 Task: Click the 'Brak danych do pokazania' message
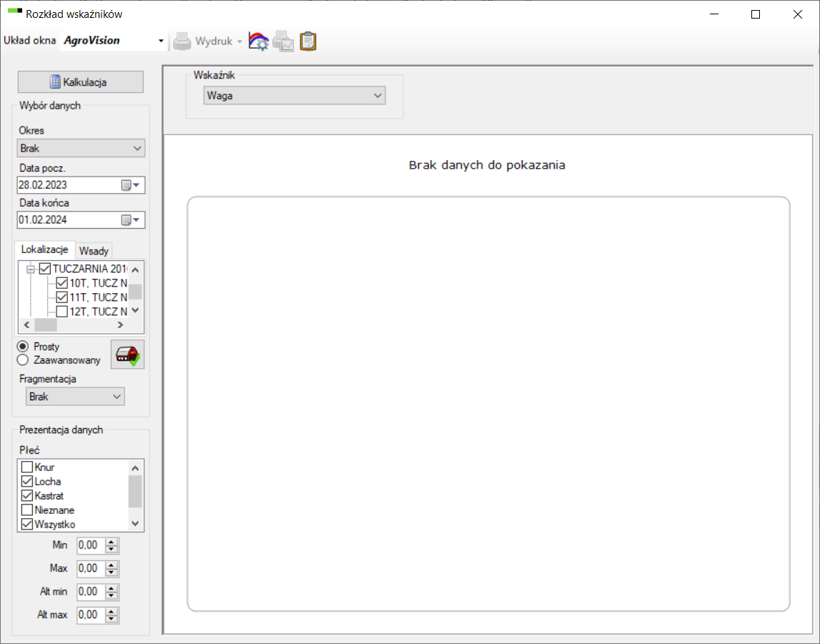[487, 165]
